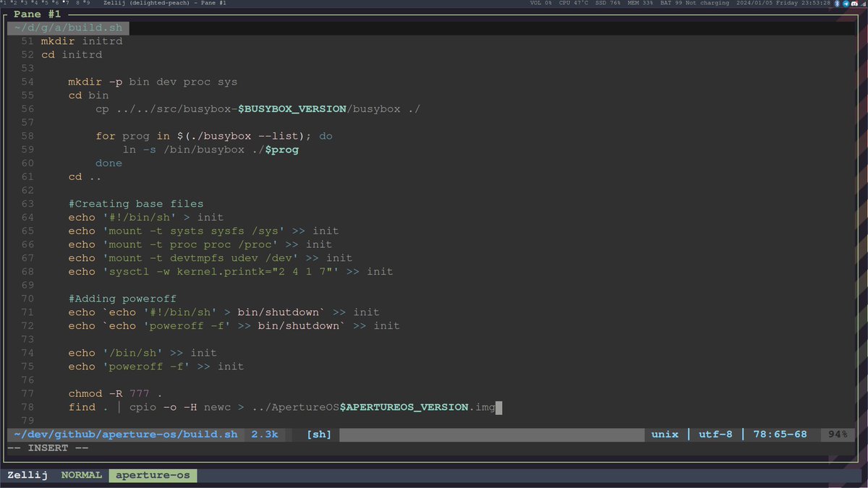Screen dimensions: 868x488
Task: Click the MEM 33% status indicator
Action: (x=641, y=3)
